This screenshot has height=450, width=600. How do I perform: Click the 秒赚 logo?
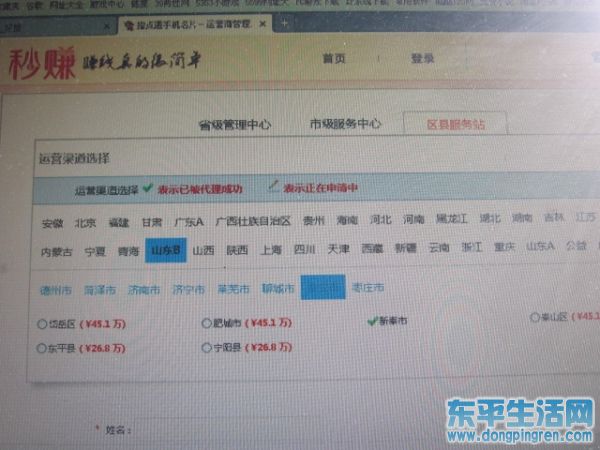(36, 63)
